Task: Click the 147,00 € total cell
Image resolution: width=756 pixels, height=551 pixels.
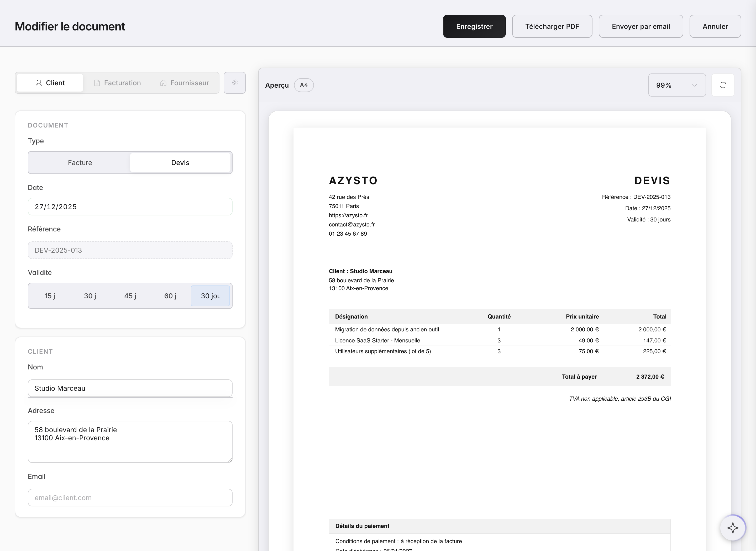Action: tap(655, 341)
